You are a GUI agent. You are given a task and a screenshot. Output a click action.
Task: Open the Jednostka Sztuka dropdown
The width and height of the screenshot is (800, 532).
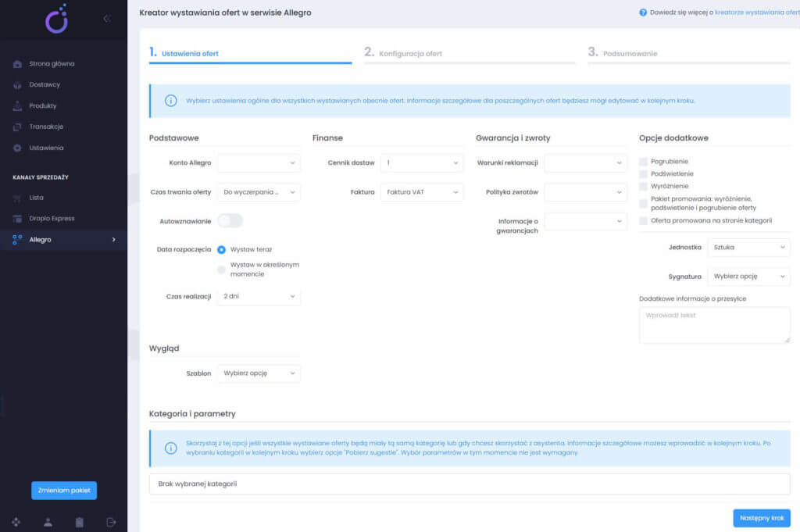coord(748,248)
